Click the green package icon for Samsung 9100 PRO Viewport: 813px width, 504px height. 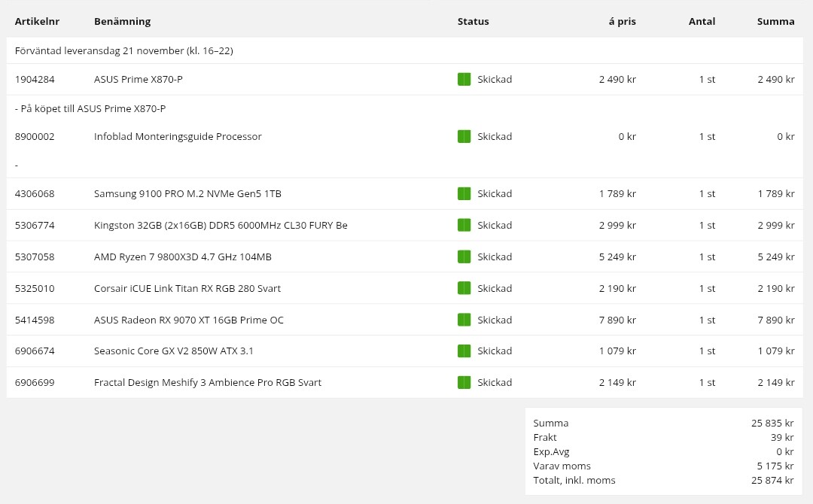click(x=464, y=193)
